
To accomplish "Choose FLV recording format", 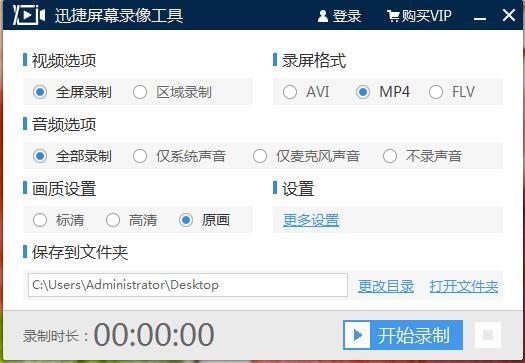I will point(452,92).
